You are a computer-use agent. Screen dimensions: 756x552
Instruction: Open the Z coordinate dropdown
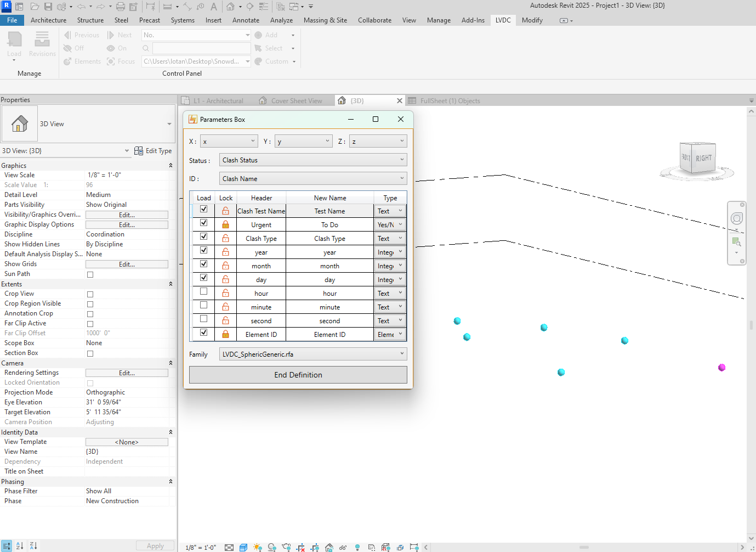(378, 142)
